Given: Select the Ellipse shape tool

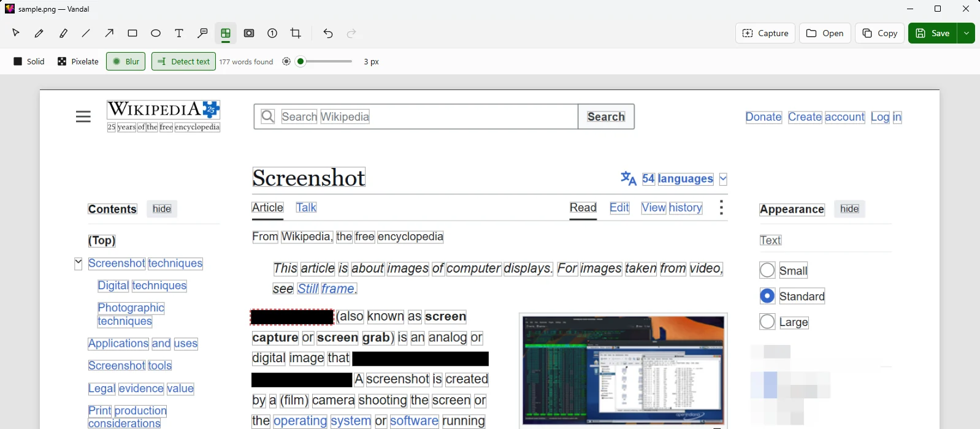Looking at the screenshot, I should (156, 33).
